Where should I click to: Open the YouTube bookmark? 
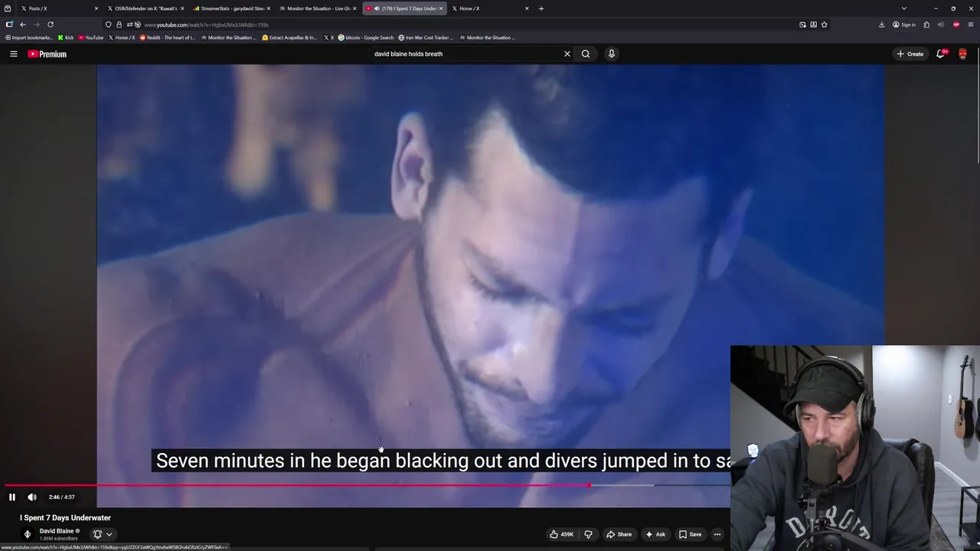pos(91,37)
